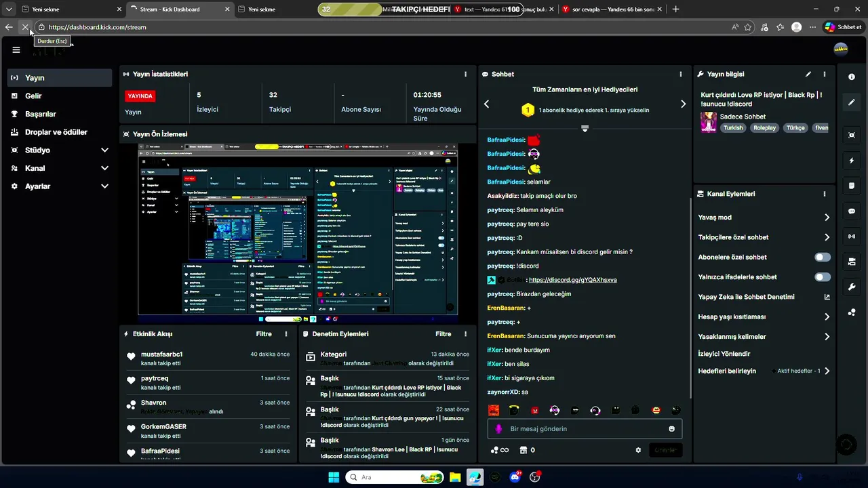This screenshot has height=488, width=868.
Task: Open the Başarılar sidebar page
Action: pos(60,114)
